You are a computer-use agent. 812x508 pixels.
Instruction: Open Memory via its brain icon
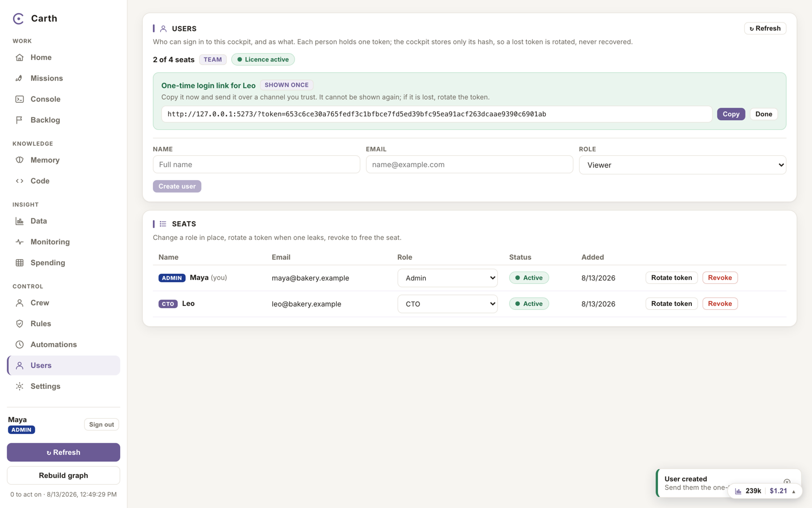click(20, 160)
